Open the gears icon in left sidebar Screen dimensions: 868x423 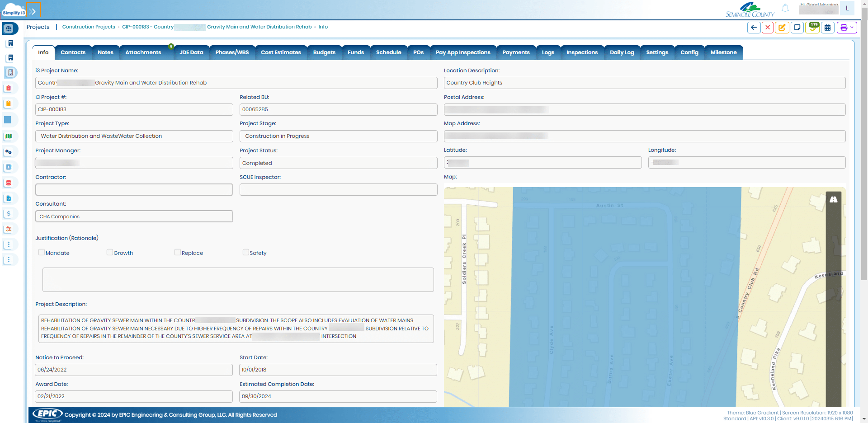coord(9,152)
